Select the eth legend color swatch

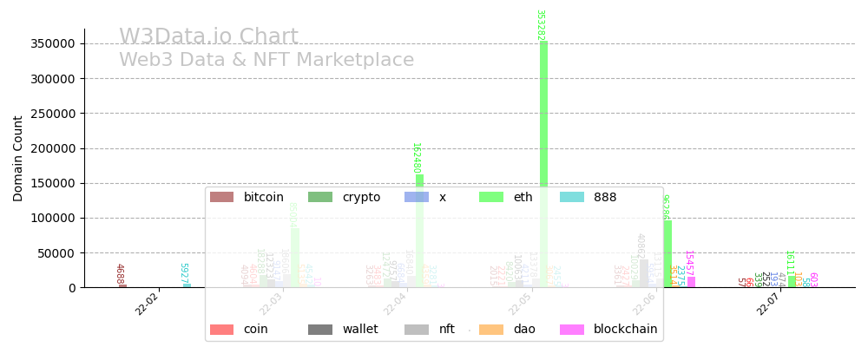[x=490, y=197]
